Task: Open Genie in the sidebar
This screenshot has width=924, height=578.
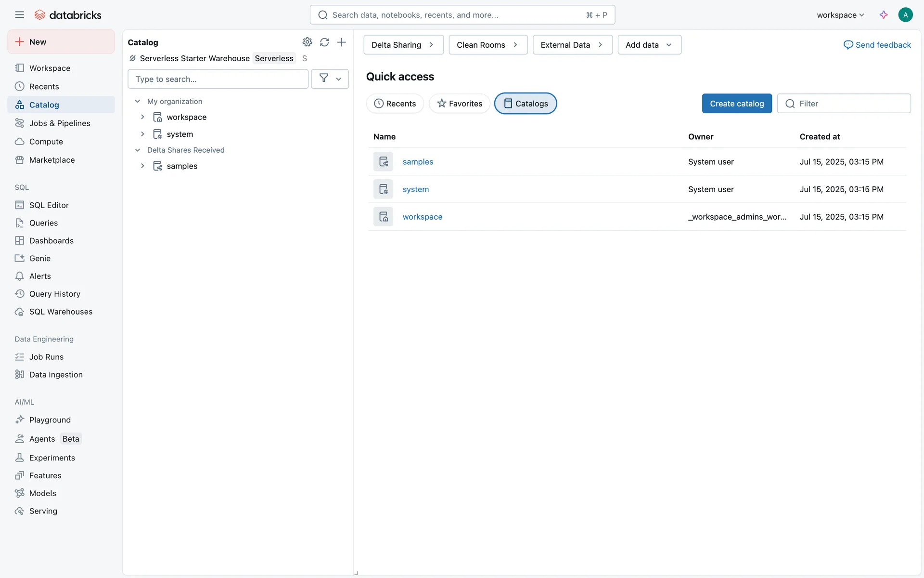Action: point(39,259)
